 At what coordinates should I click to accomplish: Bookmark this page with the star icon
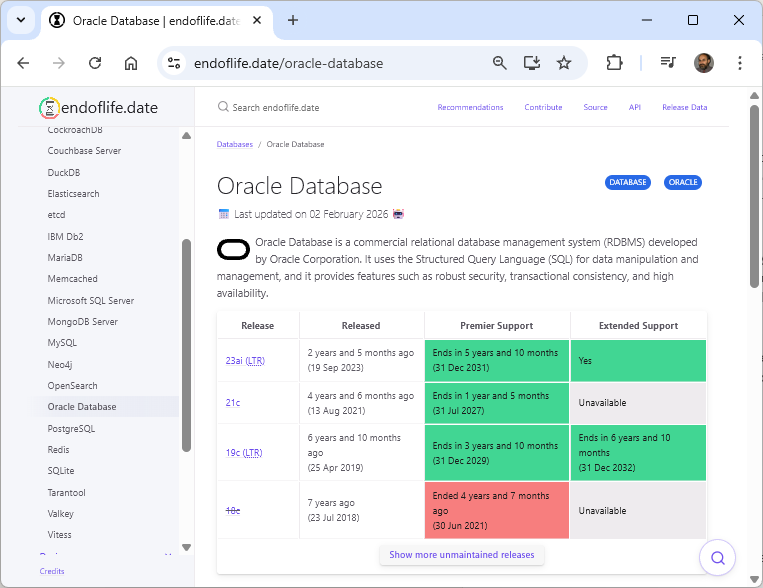tap(564, 63)
